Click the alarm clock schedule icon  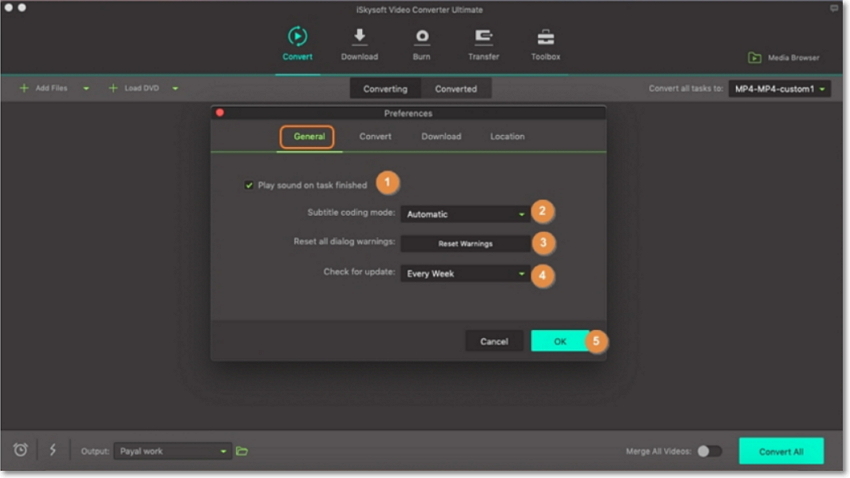tap(20, 451)
